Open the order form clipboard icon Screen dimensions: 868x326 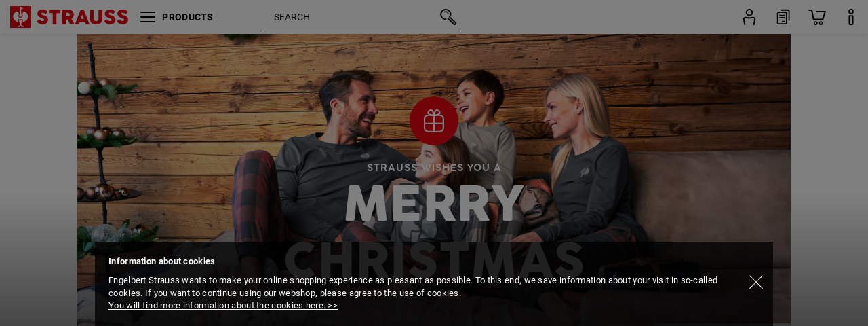click(x=783, y=17)
